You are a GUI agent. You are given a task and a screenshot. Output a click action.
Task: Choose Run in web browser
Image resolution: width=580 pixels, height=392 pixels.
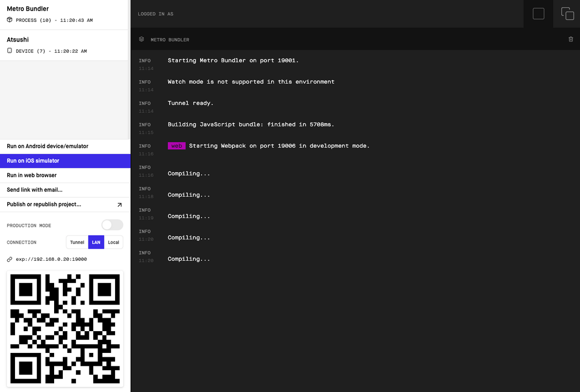(65, 175)
